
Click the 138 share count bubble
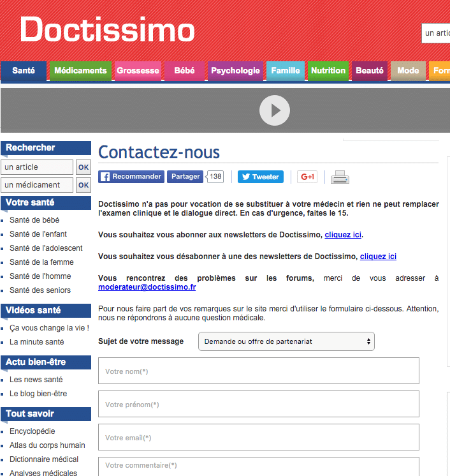click(215, 177)
